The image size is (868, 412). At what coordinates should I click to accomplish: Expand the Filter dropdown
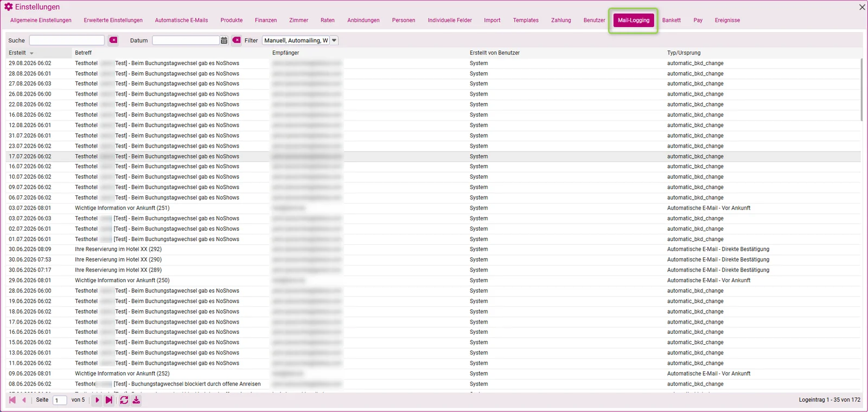(x=334, y=40)
